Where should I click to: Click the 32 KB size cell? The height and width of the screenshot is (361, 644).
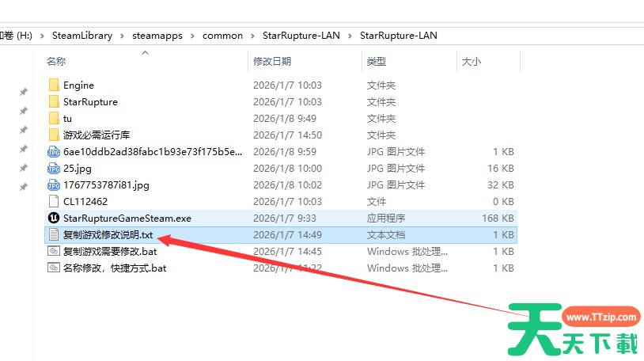(501, 185)
